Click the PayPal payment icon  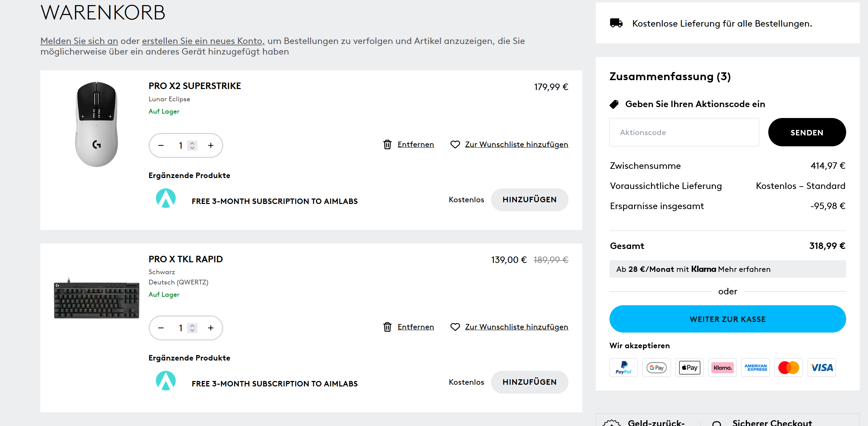[x=623, y=368]
